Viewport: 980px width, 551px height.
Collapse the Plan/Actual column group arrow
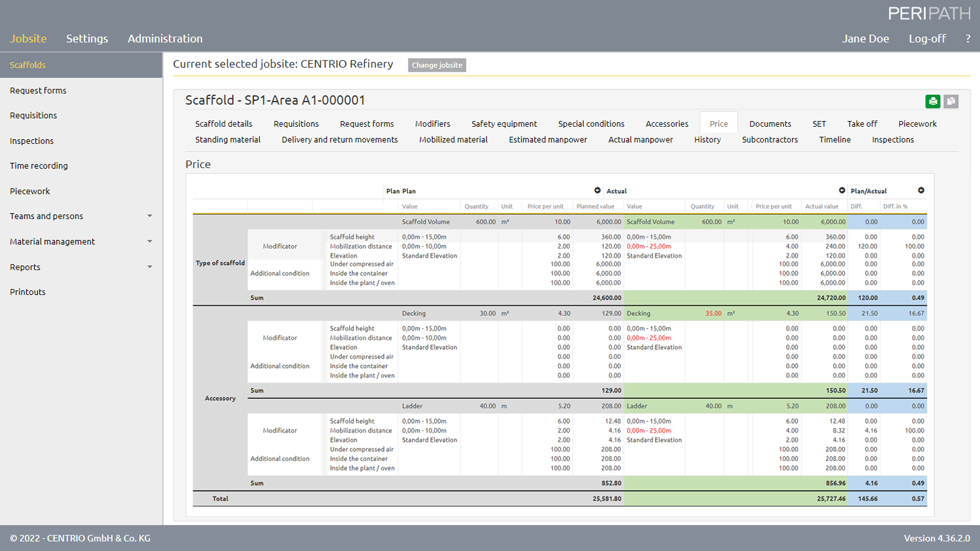click(x=921, y=190)
